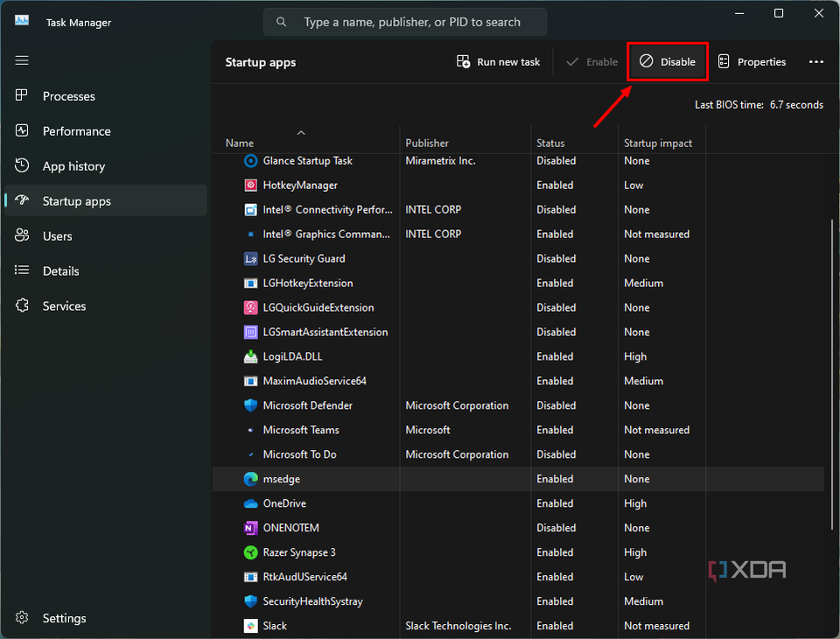Click the HotkeyManager red icon
The height and width of the screenshot is (639, 840).
[251, 186]
